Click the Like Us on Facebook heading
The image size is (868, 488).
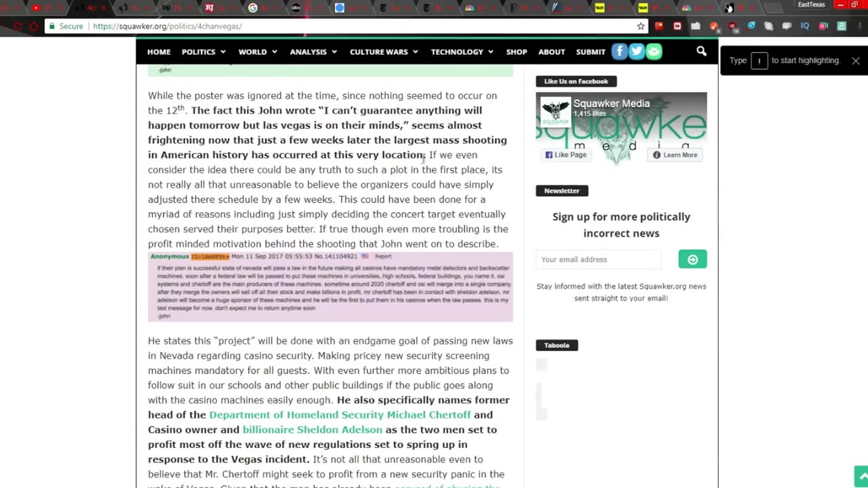click(x=576, y=81)
